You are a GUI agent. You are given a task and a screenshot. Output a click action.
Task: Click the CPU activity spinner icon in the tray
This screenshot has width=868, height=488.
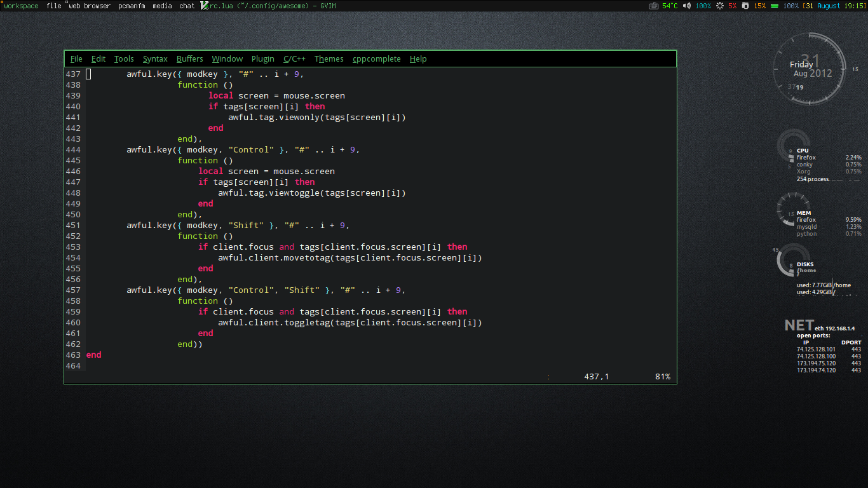pos(719,6)
